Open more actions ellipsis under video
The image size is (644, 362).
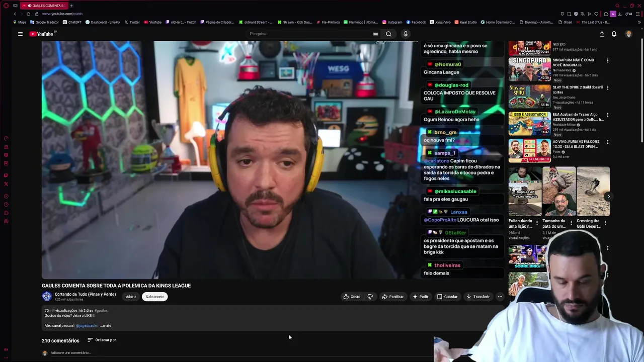click(500, 297)
